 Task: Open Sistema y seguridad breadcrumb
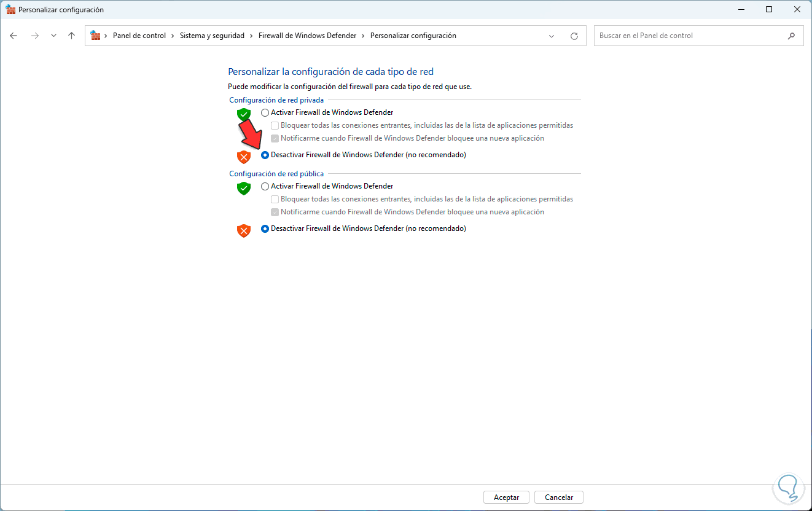[x=212, y=36]
